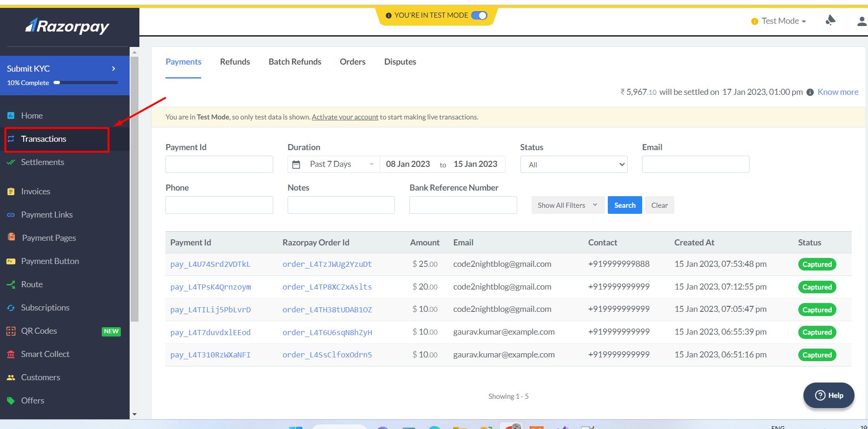The width and height of the screenshot is (868, 429).
Task: Open Home from sidebar icon
Action: click(x=11, y=116)
